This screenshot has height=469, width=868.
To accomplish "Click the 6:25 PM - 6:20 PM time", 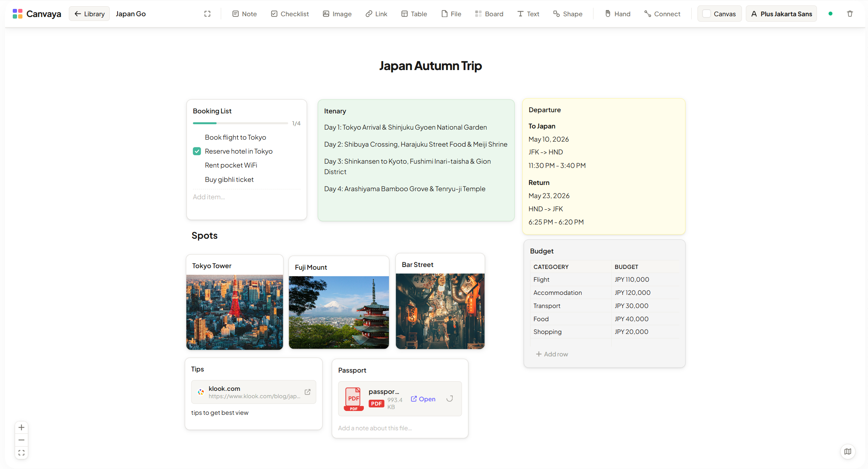I will (x=556, y=222).
